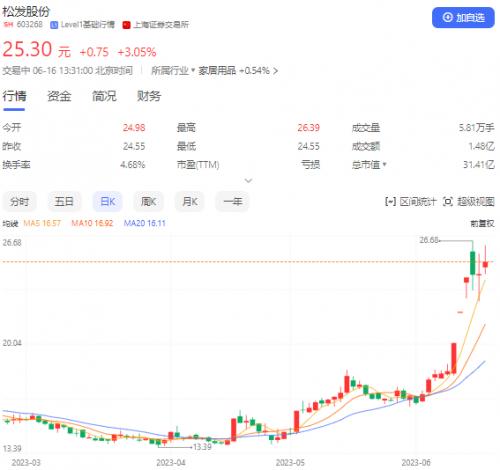Click the price change +0.75
This screenshot has height=470, width=500.
tap(94, 52)
